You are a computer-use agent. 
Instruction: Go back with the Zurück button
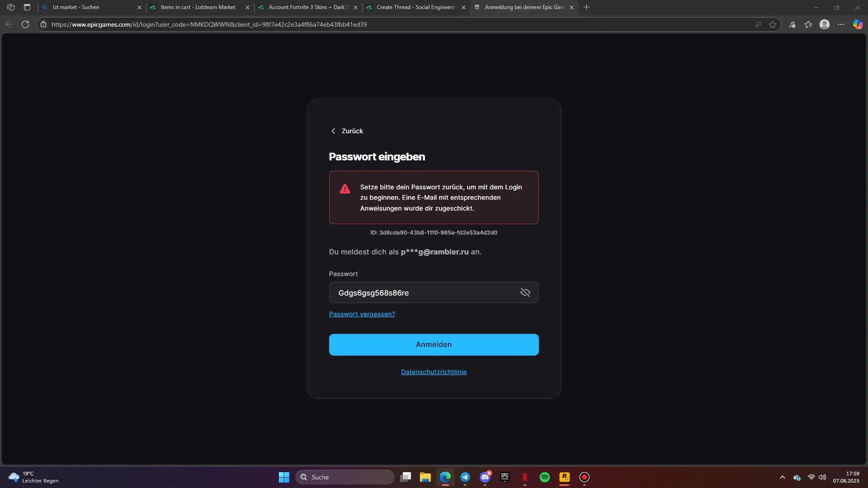pos(347,131)
